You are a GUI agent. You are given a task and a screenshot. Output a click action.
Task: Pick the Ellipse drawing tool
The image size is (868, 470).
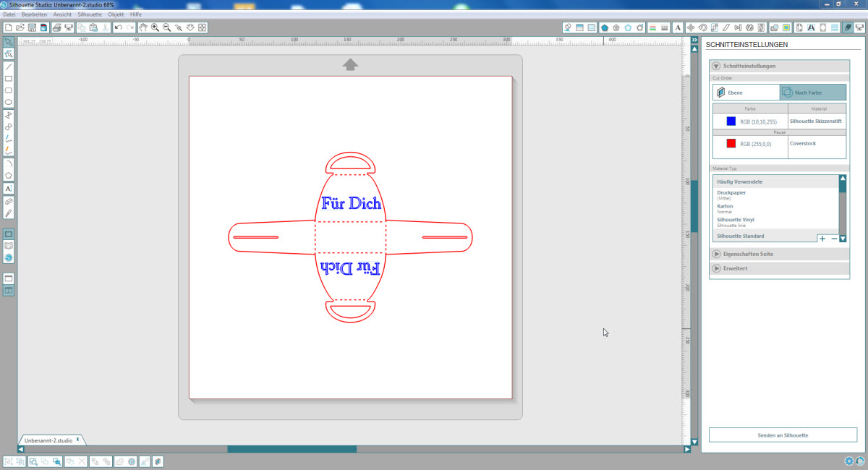pos(9,102)
